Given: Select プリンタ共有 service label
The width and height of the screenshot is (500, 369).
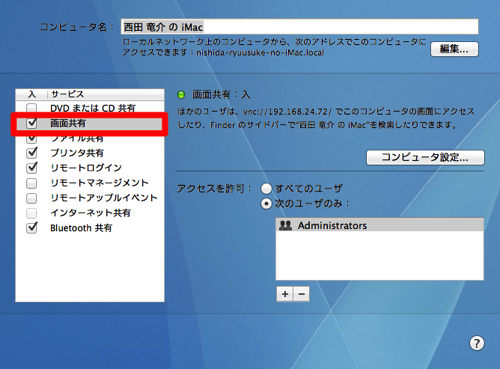Looking at the screenshot, I should pos(77,153).
